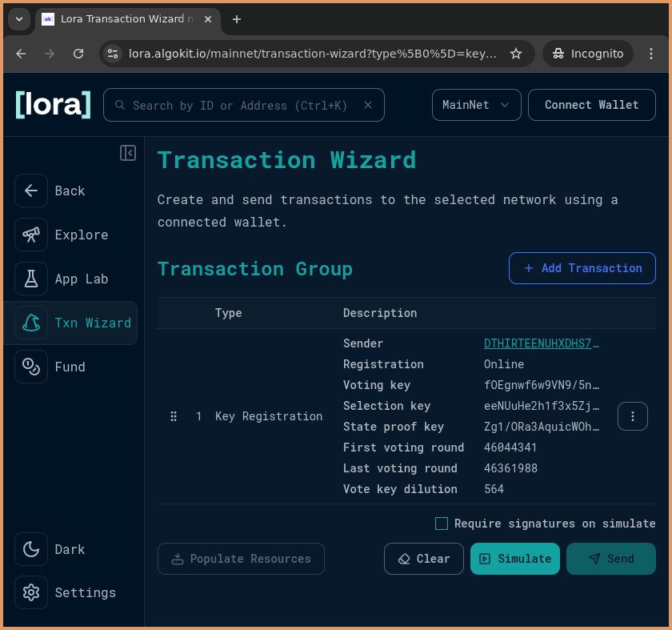
Task: Expand the MainNet network dropdown
Action: point(476,105)
